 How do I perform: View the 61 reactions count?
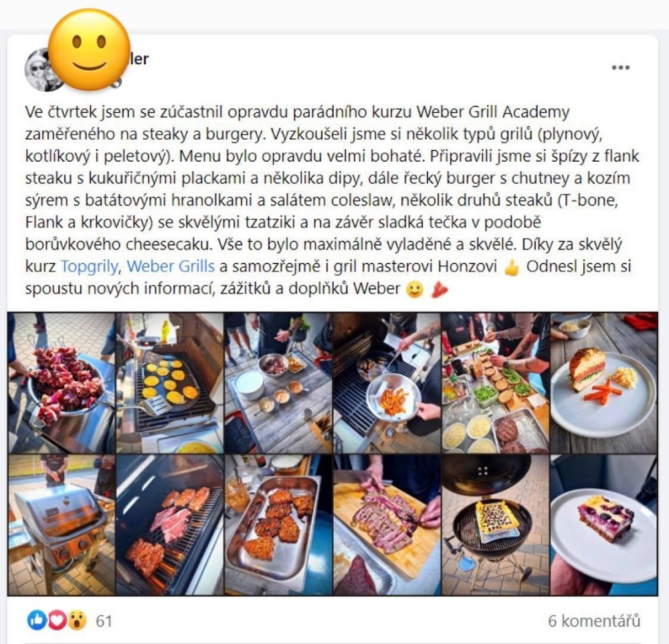pyautogui.click(x=104, y=621)
